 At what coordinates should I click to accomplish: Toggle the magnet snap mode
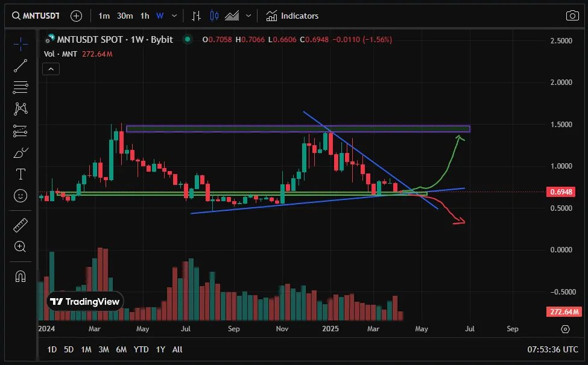tap(21, 276)
